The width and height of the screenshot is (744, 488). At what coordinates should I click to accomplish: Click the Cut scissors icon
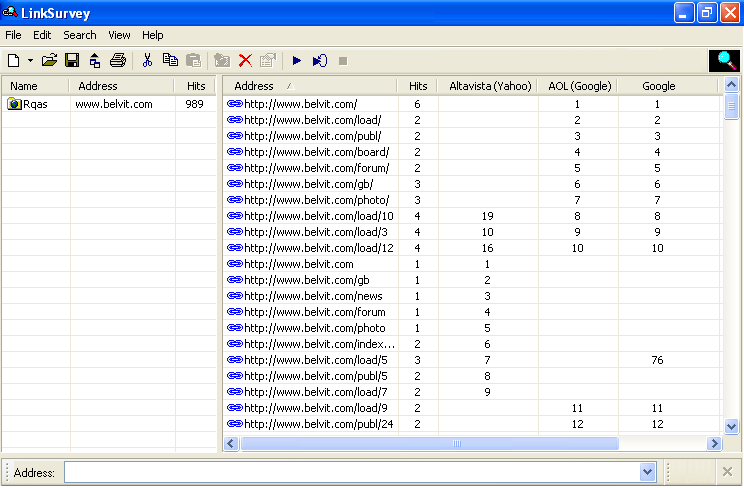[x=148, y=60]
